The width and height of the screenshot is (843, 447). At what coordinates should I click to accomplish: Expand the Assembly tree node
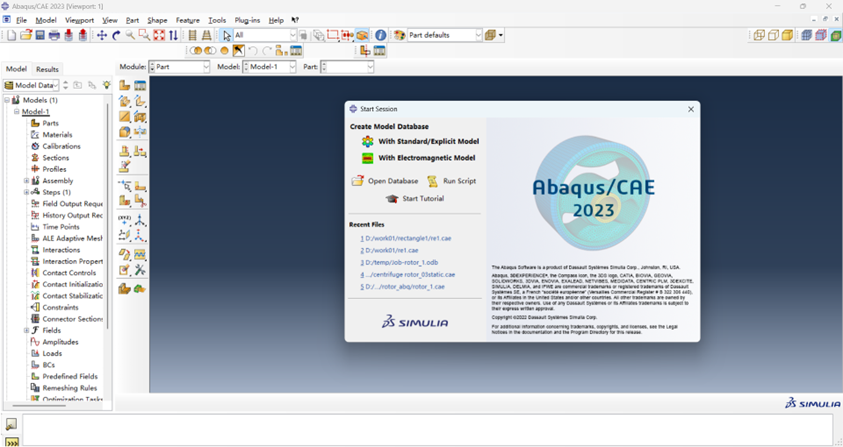pos(27,181)
